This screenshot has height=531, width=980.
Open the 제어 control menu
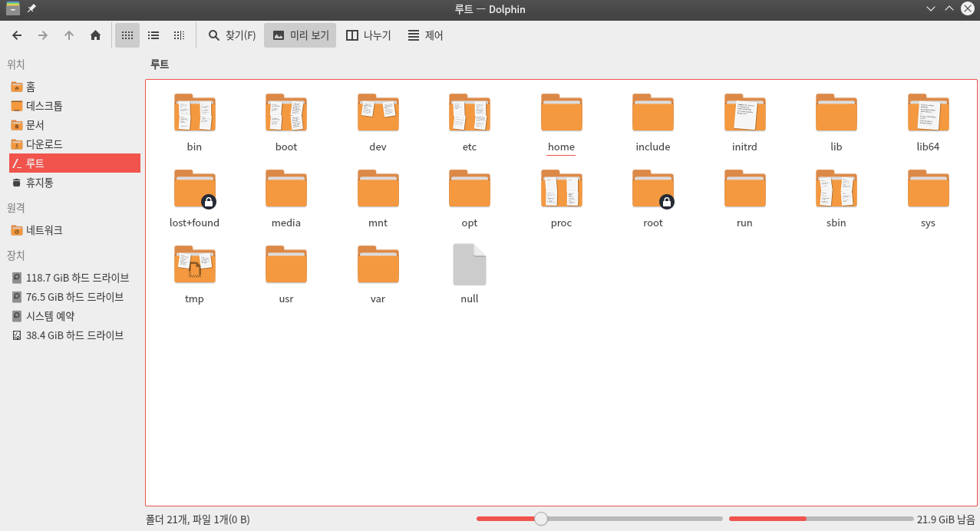[x=425, y=35]
